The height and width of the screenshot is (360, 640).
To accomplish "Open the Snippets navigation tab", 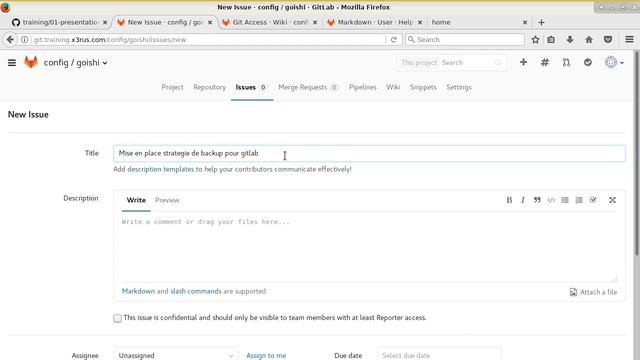I will pyautogui.click(x=423, y=87).
